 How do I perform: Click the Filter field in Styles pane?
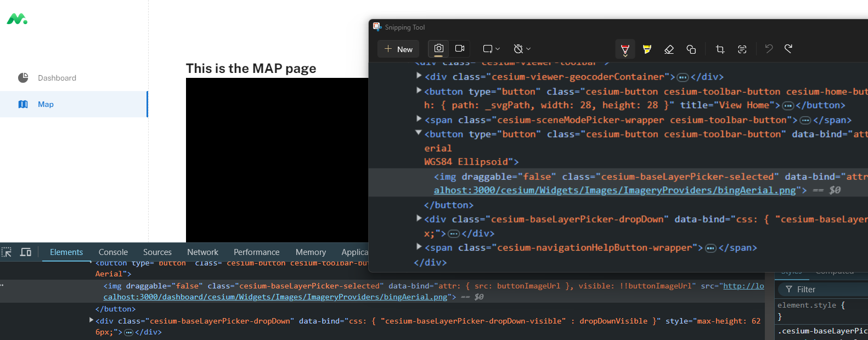pos(823,289)
